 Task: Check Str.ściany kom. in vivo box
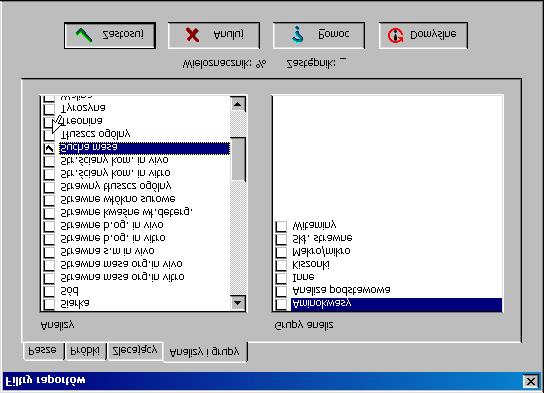click(49, 161)
